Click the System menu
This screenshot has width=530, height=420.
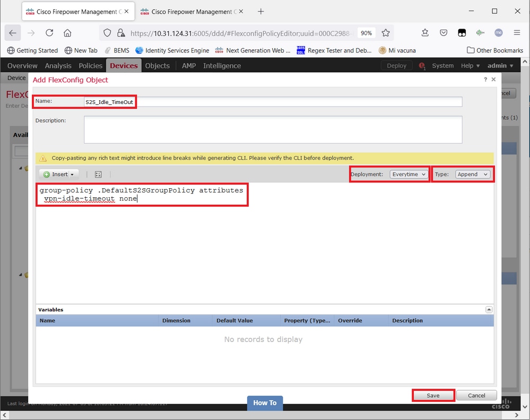(442, 66)
